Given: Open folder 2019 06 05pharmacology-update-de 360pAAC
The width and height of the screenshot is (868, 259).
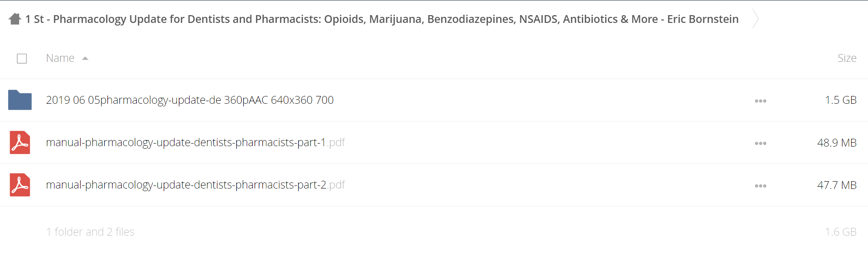Looking at the screenshot, I should (x=190, y=100).
